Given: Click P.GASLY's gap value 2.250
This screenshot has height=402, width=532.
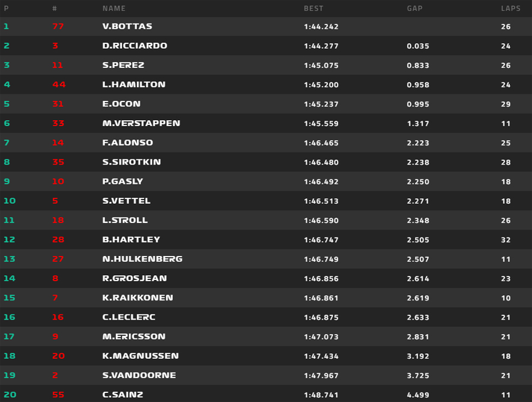Looking at the screenshot, I should click(x=418, y=181).
